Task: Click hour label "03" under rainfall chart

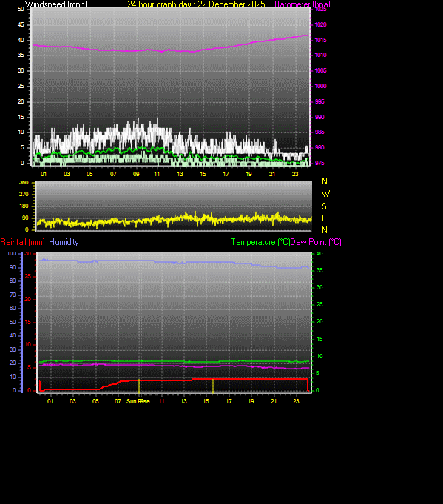Action: click(72, 401)
